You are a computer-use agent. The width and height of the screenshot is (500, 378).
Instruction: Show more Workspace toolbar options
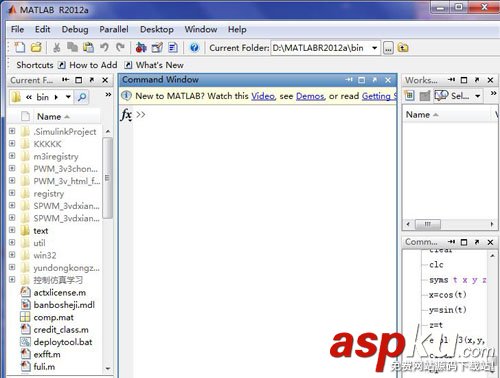493,94
